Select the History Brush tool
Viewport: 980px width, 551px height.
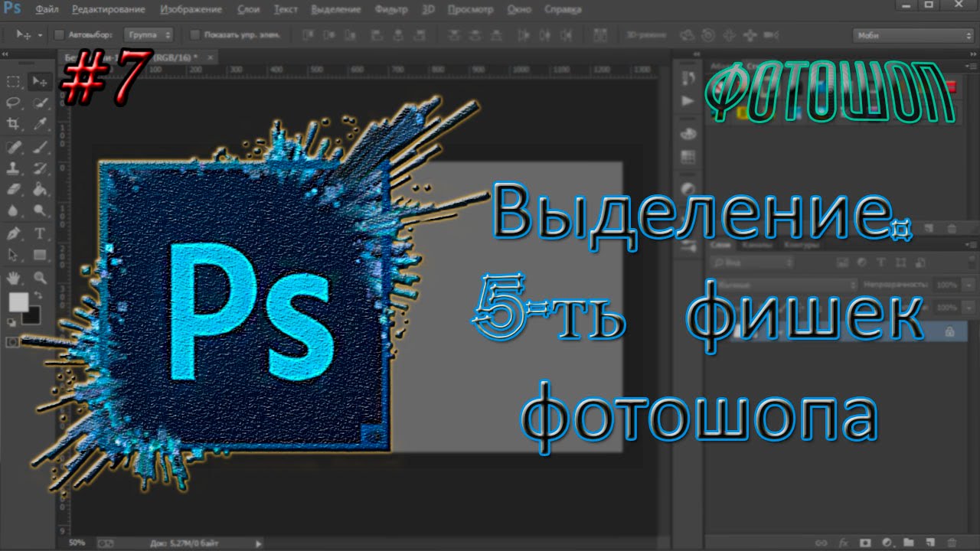pos(39,168)
